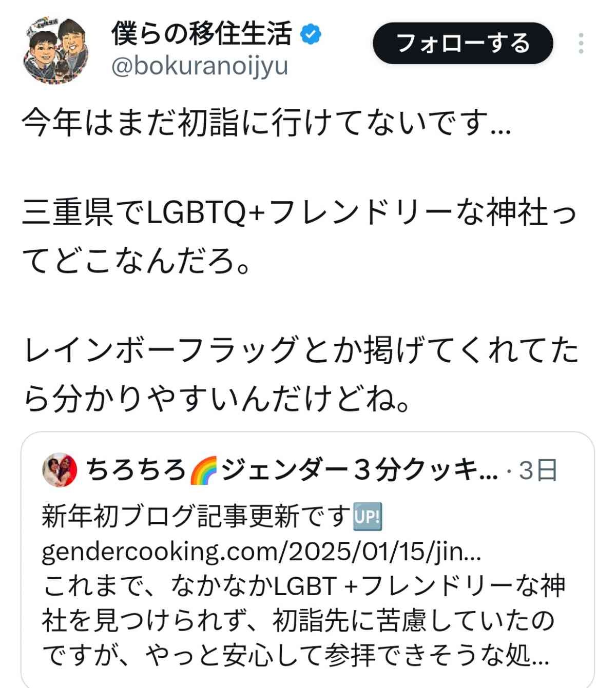Click the quoted author name ちろちろ
Viewport: 616px width, 688px height.
click(x=136, y=470)
